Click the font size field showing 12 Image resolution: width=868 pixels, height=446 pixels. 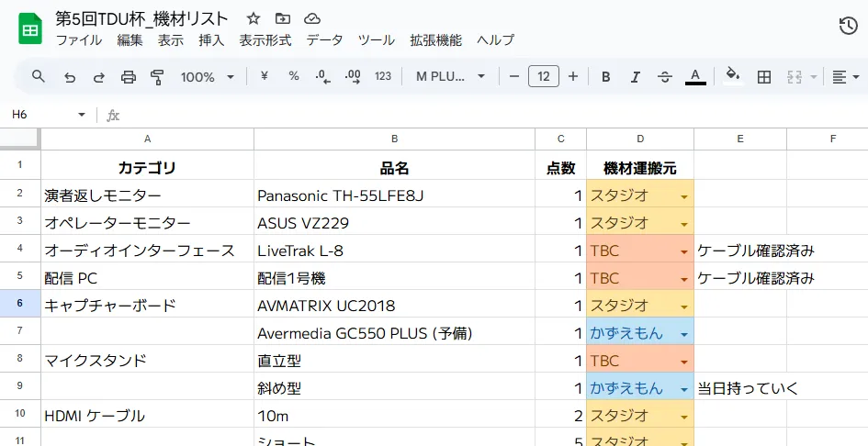click(x=544, y=76)
